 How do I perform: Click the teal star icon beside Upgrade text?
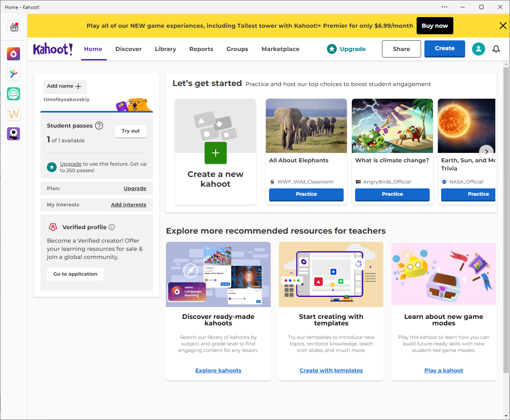click(x=52, y=167)
